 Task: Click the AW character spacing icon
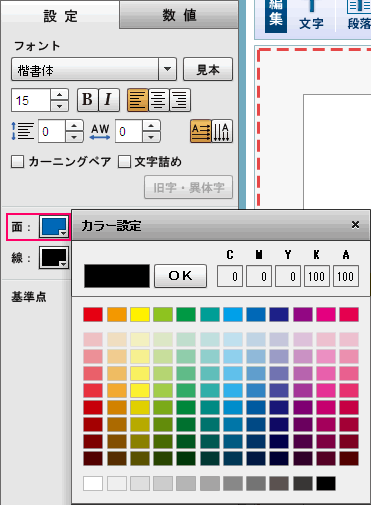point(100,132)
